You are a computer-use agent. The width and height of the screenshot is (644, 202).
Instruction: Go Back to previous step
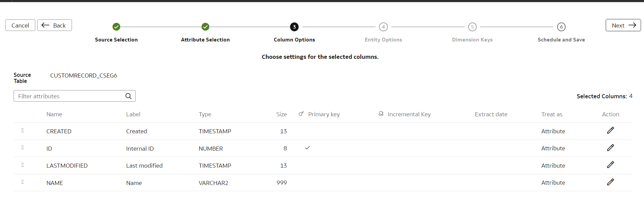[x=55, y=26]
